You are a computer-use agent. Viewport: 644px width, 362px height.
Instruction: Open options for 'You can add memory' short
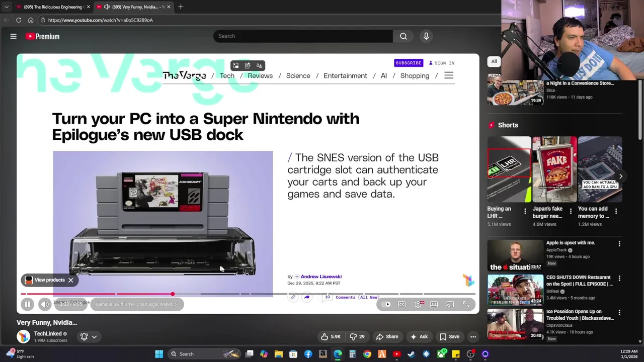(x=616, y=211)
